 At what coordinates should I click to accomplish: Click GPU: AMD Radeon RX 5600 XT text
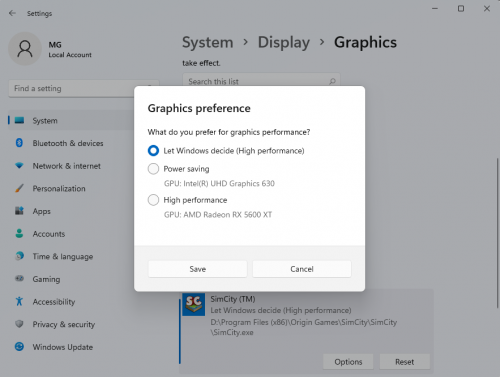click(x=218, y=215)
